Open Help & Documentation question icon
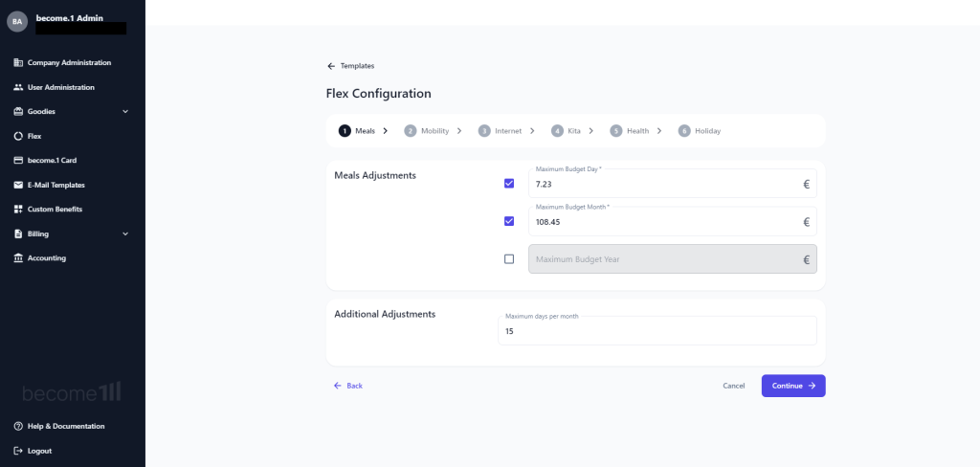The height and width of the screenshot is (467, 980). click(18, 427)
